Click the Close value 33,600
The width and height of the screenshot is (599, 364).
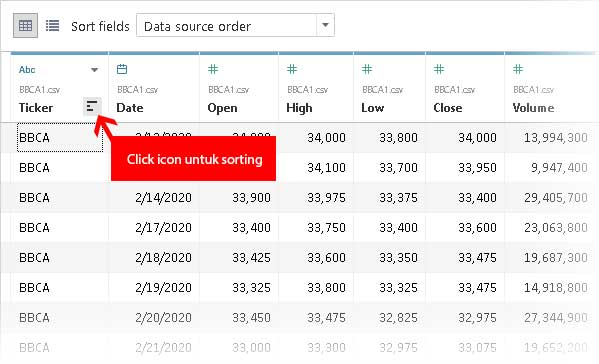(478, 228)
